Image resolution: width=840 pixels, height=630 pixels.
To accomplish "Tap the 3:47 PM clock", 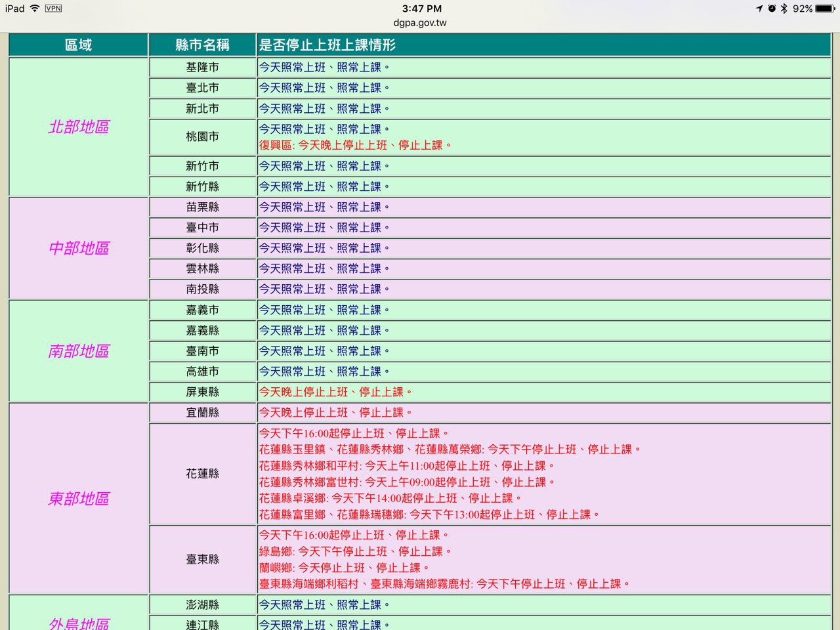I will pyautogui.click(x=422, y=9).
